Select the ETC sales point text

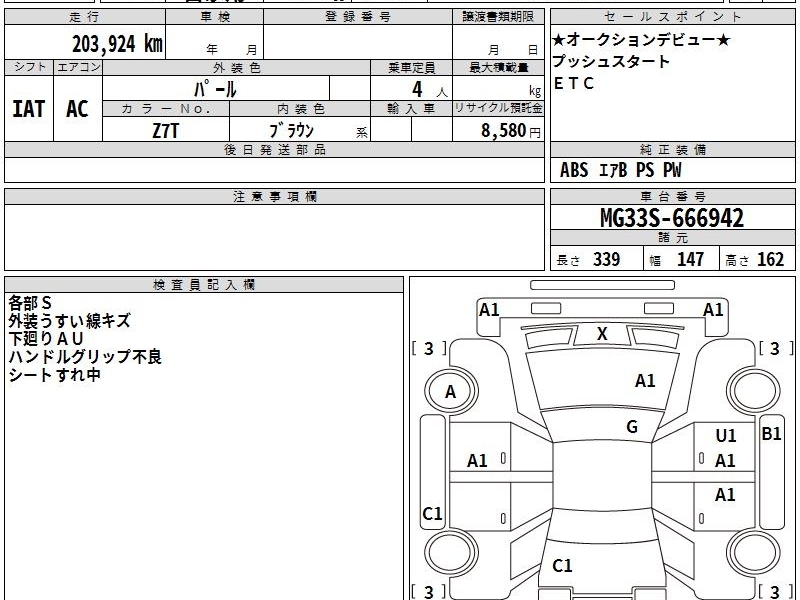coord(574,83)
